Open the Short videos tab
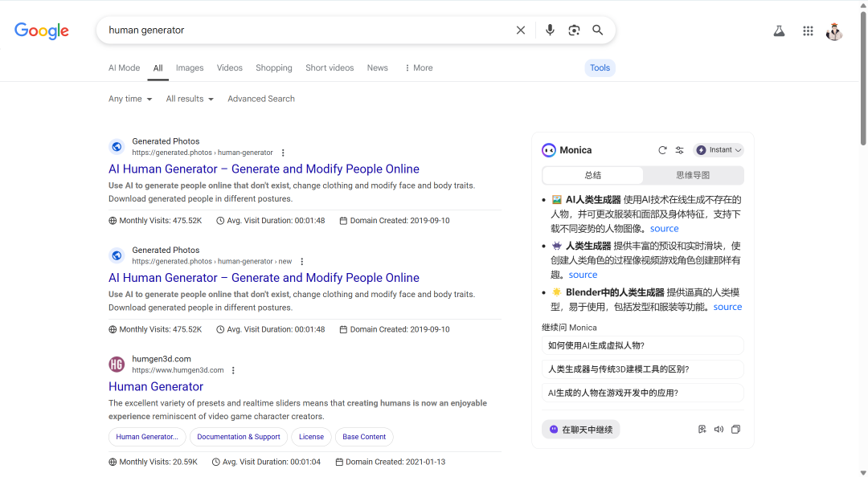The height and width of the screenshot is (477, 868). 330,67
